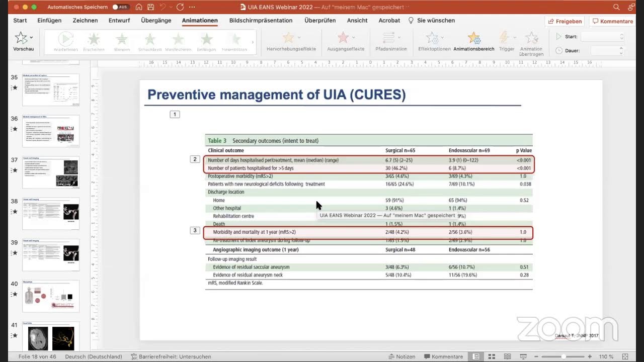Switch to the Ansicht tab
The height and width of the screenshot is (362, 644).
(357, 21)
